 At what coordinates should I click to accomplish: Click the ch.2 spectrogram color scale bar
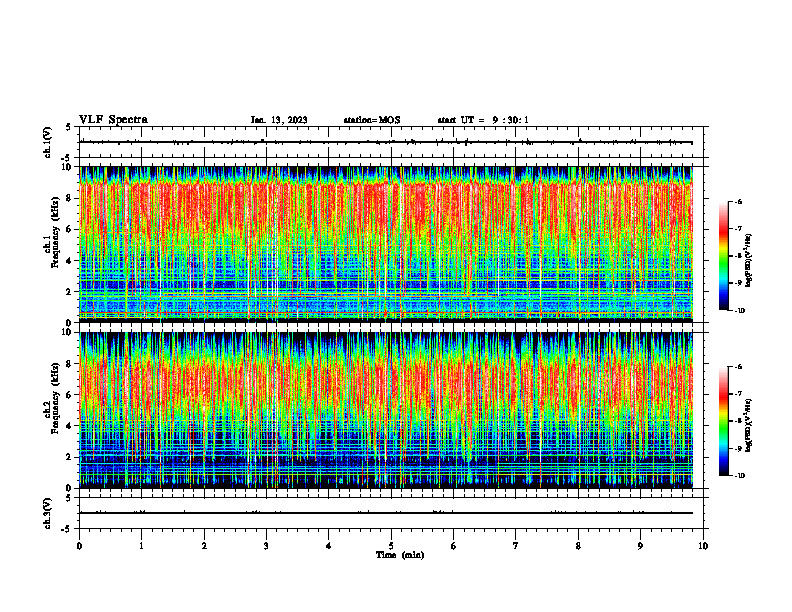[x=724, y=421]
